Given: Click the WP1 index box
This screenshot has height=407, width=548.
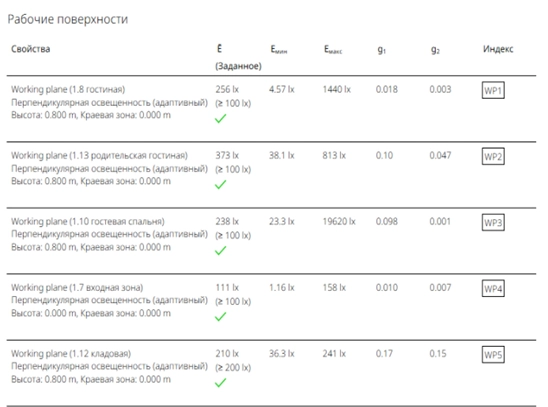Looking at the screenshot, I should point(493,90).
